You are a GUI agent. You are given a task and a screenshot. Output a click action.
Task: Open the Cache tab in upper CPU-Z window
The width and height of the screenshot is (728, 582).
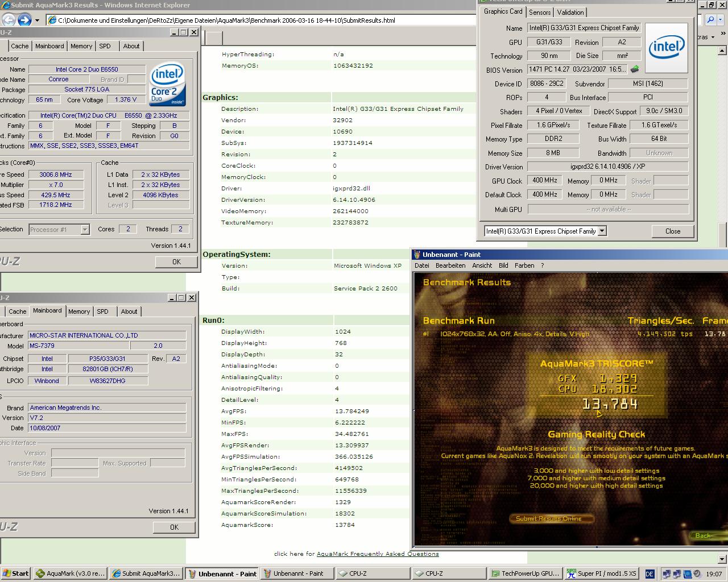pos(19,46)
